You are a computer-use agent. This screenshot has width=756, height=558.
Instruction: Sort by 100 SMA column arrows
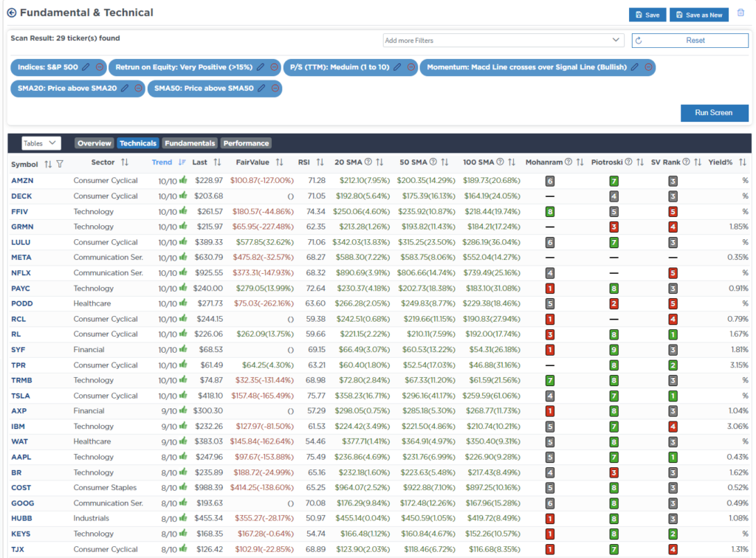pyautogui.click(x=512, y=162)
